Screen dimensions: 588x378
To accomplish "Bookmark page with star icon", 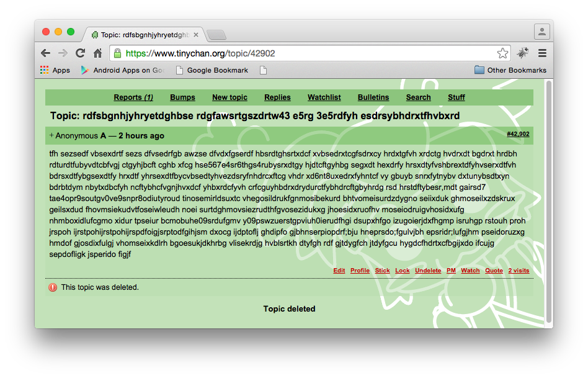I will click(502, 53).
